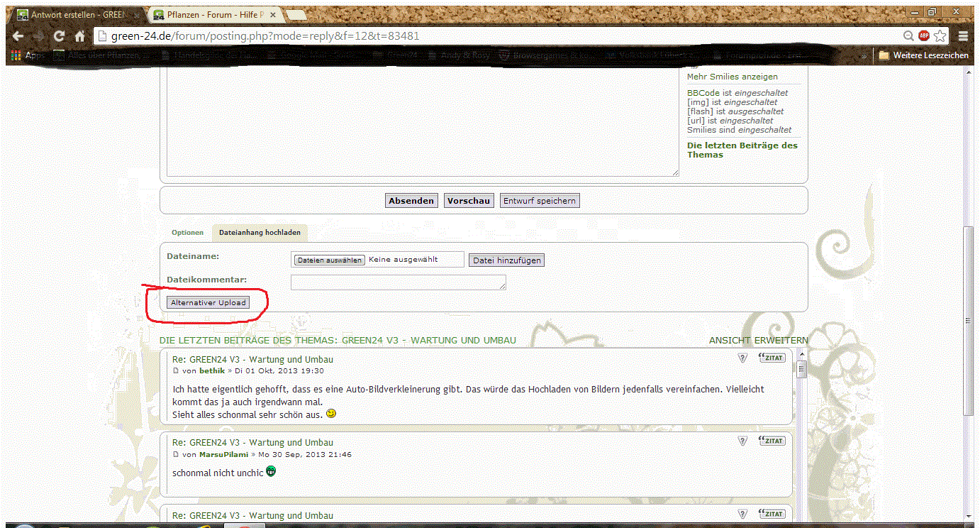Reload the page using the browser refresh icon

pyautogui.click(x=60, y=36)
